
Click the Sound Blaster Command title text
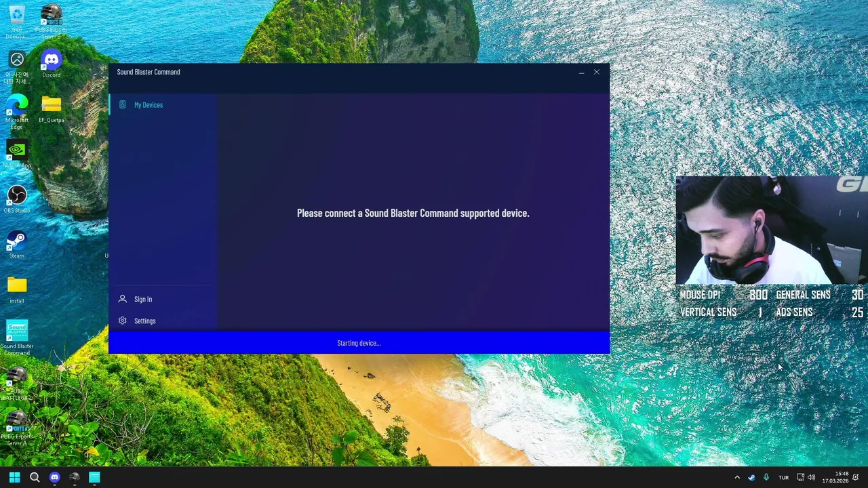[149, 72]
